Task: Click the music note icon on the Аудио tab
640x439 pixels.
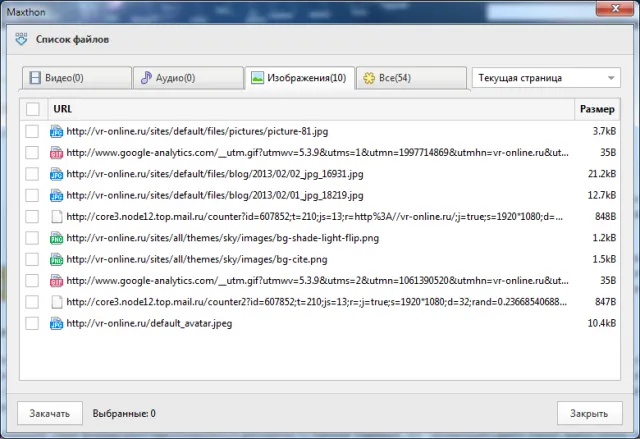Action: point(146,78)
